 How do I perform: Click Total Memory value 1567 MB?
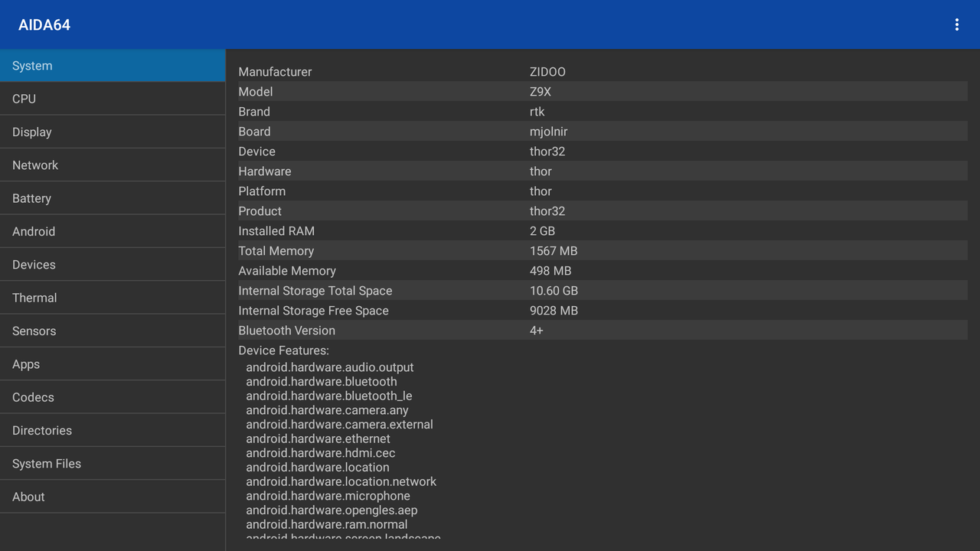(x=554, y=251)
